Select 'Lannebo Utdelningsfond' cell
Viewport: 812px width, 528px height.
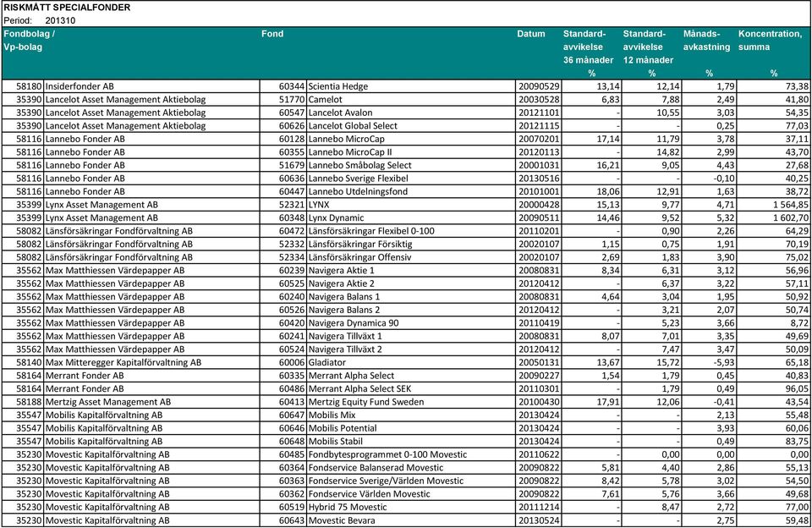[x=411, y=192]
